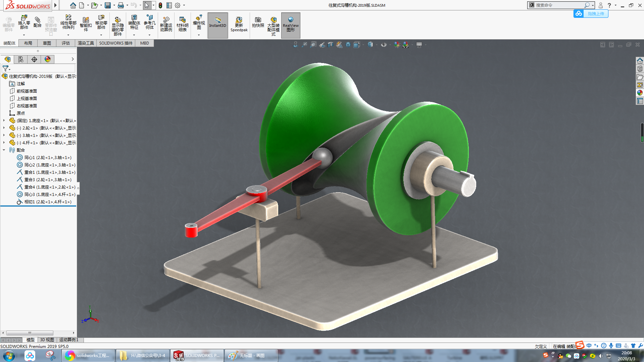Open Assembly Features (装配体特征) tool

tap(134, 22)
